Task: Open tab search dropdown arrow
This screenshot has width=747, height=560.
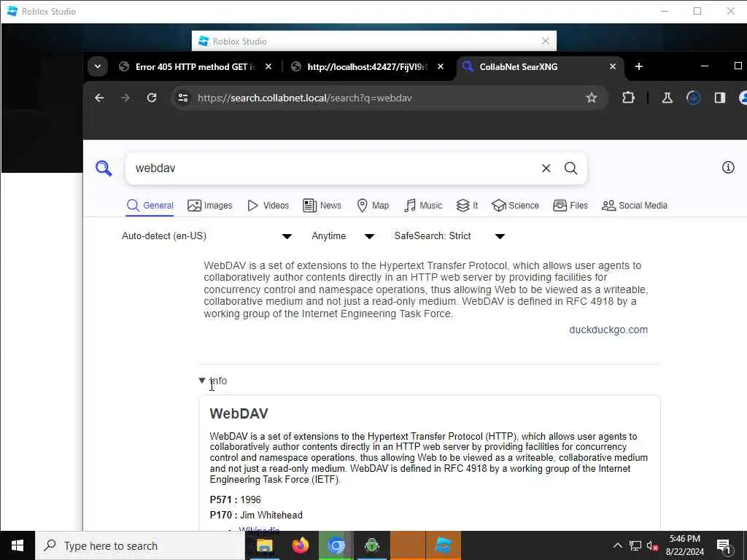Action: point(97,66)
